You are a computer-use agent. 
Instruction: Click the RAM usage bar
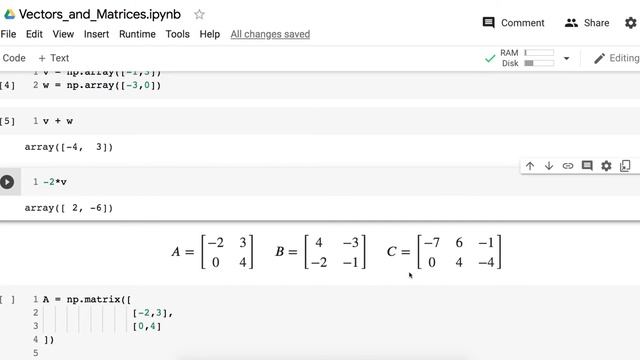click(x=539, y=53)
